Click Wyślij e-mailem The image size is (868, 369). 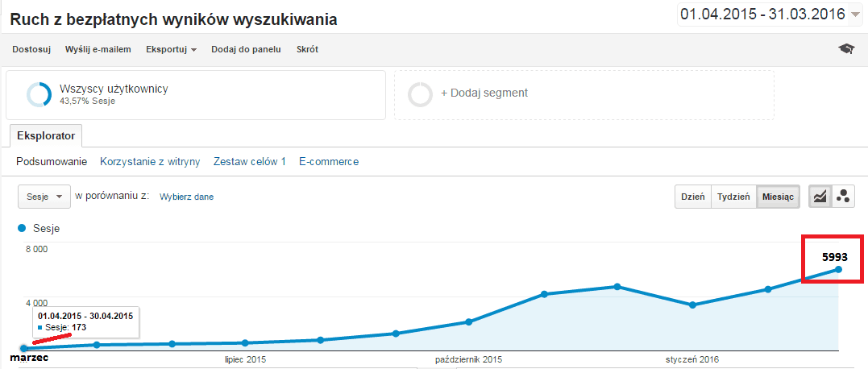click(98, 49)
